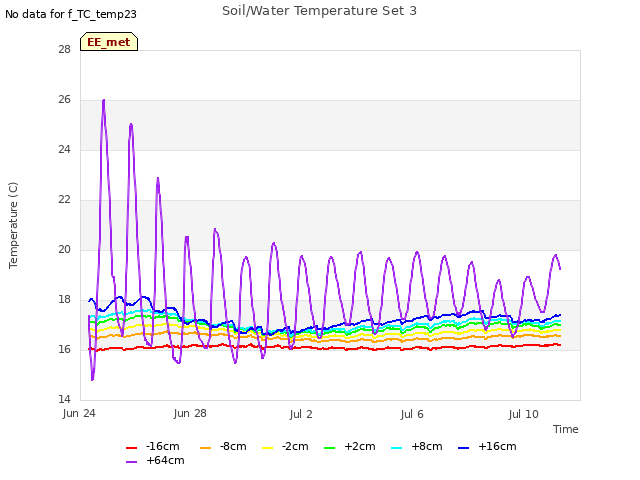
Task: Click the purple curve's lowest dip near 15 degrees
Action: pos(92,380)
